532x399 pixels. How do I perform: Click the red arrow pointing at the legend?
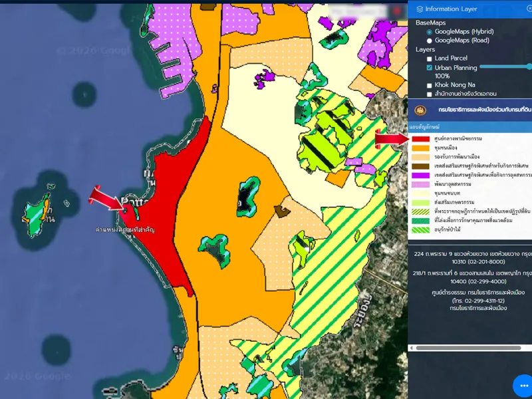[x=392, y=138]
